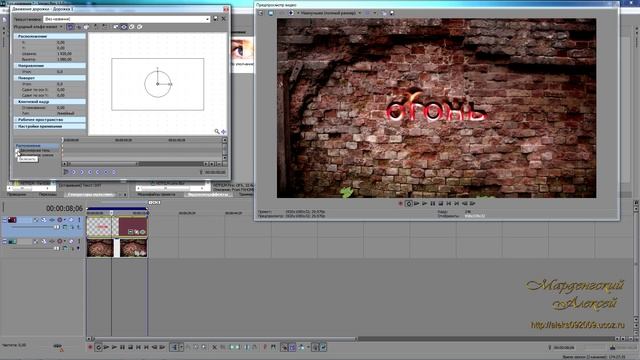Switch to the Проводник tab
Viewport: 640px width, 360px height.
pos(17,195)
